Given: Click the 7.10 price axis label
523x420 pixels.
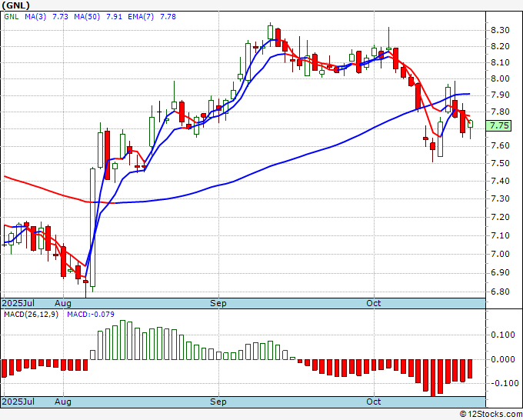Looking at the screenshot, I should 501,235.
